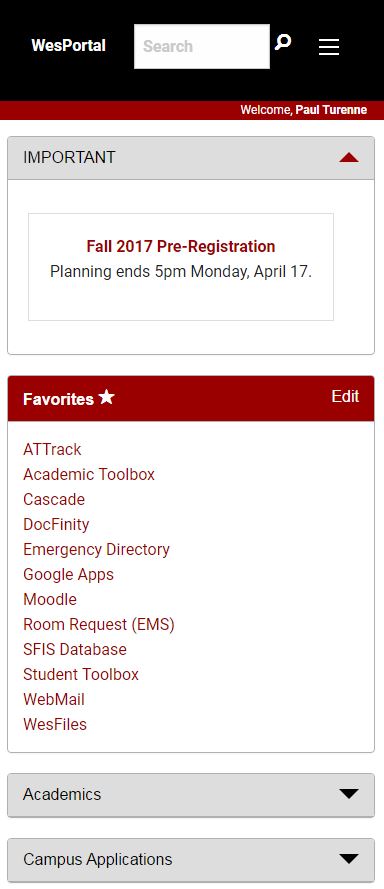Open Academic Toolbox
Viewport: 384px width, 889px height.
pyautogui.click(x=89, y=475)
